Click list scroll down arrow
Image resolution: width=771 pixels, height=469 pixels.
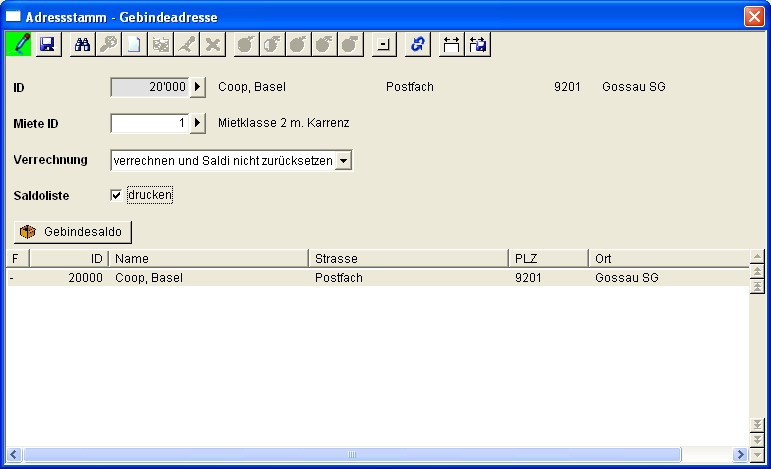[757, 455]
